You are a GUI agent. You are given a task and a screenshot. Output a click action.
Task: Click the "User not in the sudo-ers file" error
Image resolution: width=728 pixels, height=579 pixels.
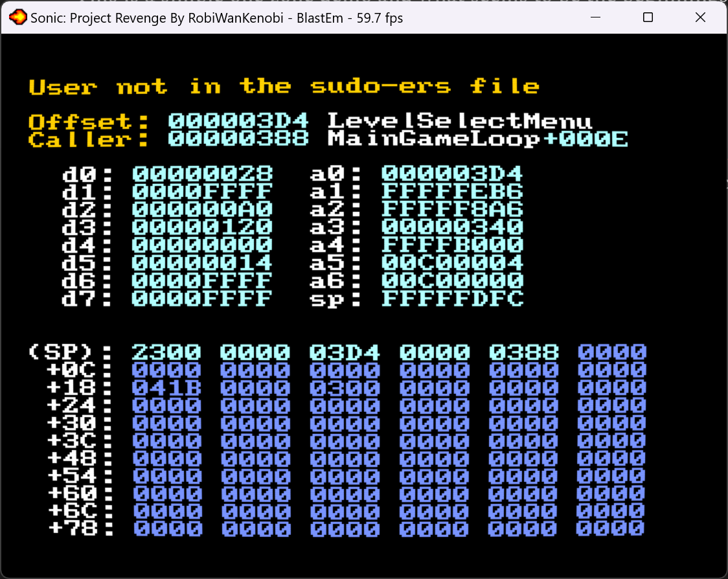pyautogui.click(x=284, y=87)
